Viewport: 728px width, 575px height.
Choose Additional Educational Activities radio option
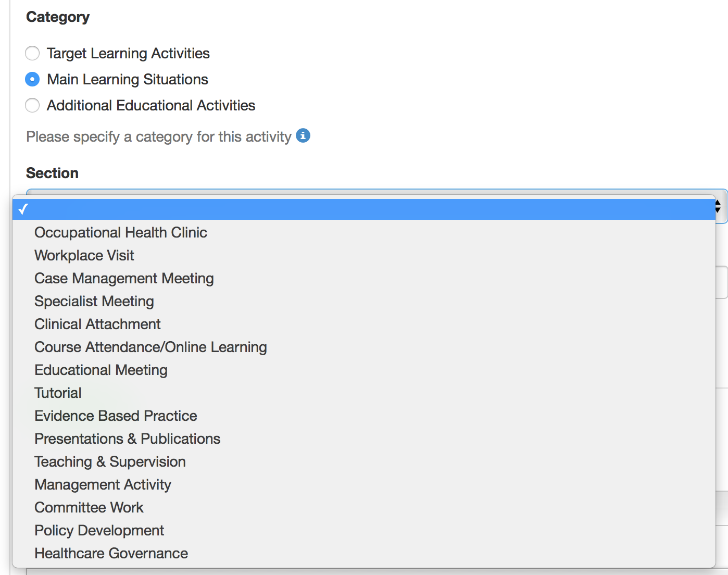pos(32,105)
